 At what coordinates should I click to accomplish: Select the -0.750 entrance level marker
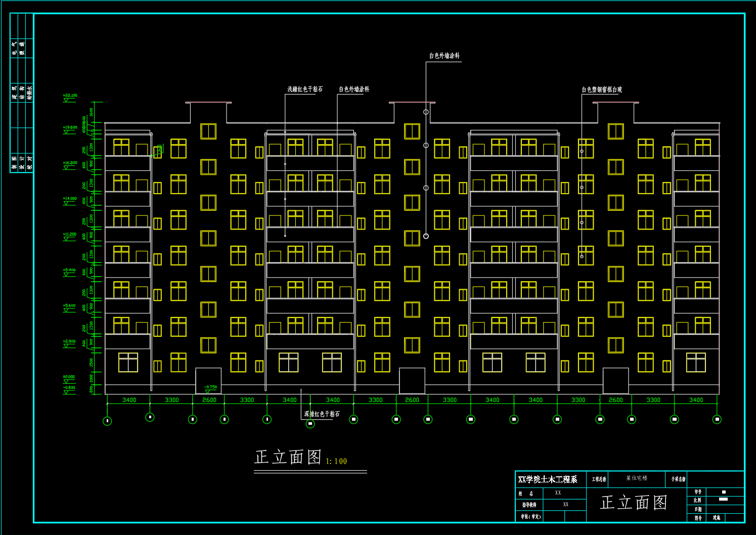(210, 388)
